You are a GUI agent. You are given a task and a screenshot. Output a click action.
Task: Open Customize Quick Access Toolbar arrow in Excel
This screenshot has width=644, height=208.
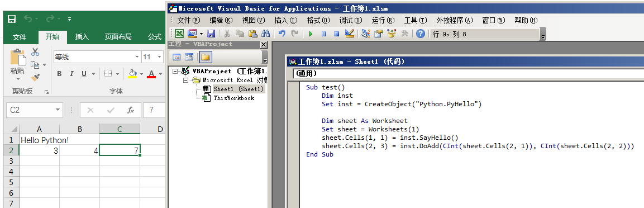point(69,19)
